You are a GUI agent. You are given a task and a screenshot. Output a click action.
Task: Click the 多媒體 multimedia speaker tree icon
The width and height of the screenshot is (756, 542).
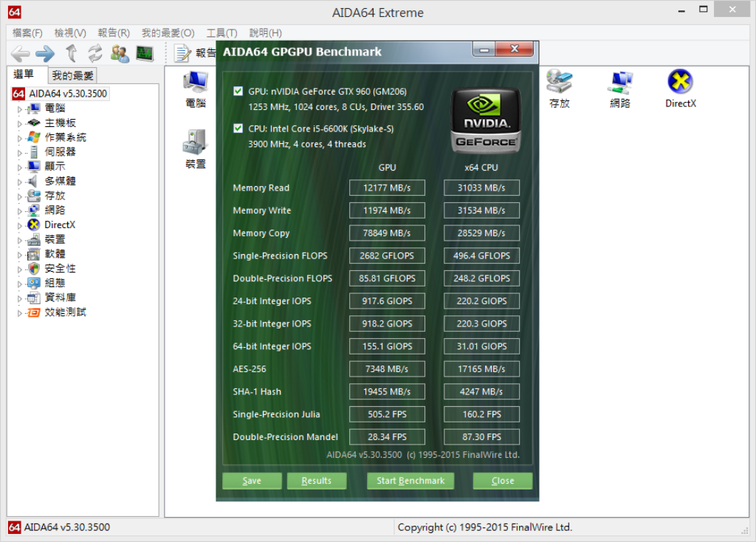pyautogui.click(x=32, y=181)
